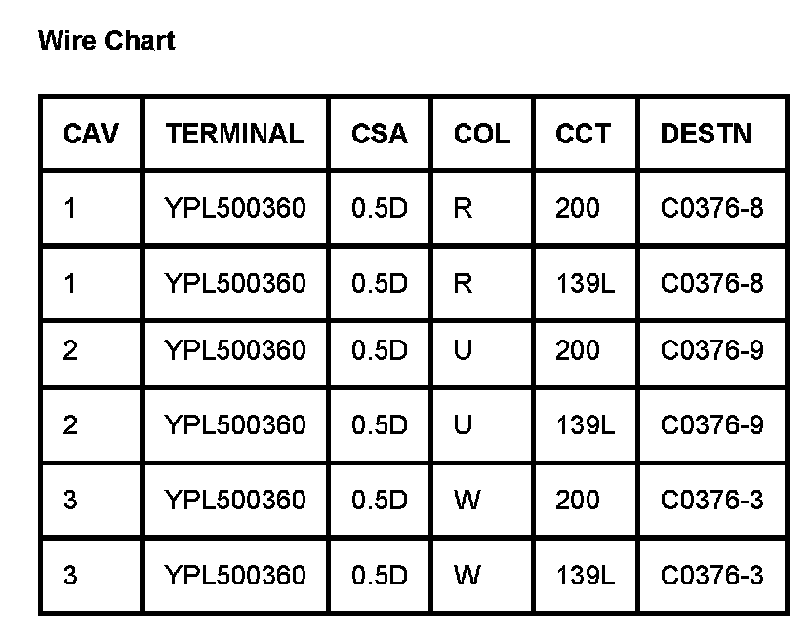Click C0376-3 destination in last row
This screenshot has width=812, height=644.
pyautogui.click(x=711, y=575)
